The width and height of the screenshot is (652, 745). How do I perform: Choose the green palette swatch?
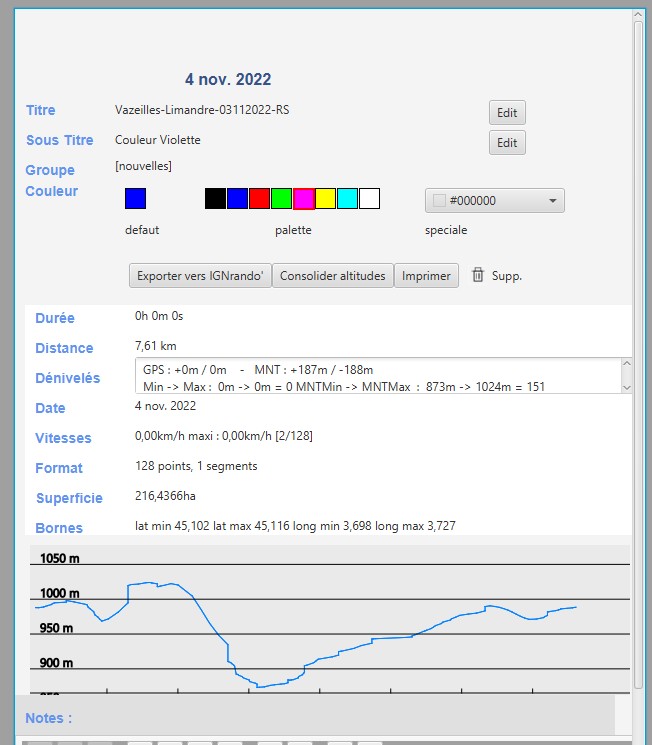[281, 198]
